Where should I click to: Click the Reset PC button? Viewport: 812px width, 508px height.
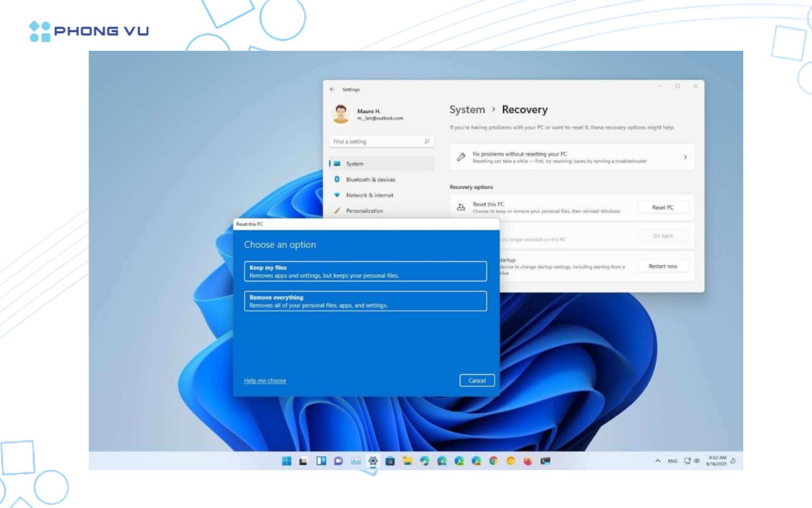663,208
